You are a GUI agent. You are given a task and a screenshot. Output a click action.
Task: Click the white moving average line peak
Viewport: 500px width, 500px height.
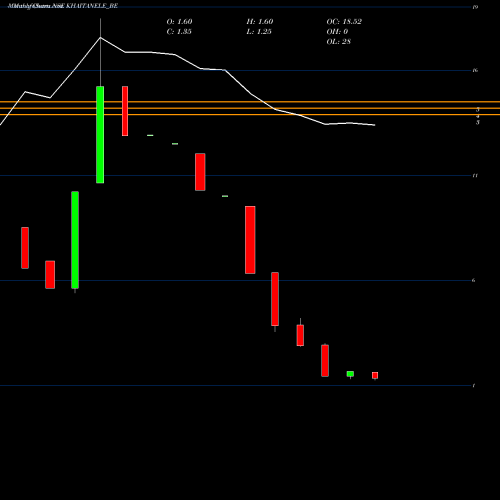(x=100, y=38)
